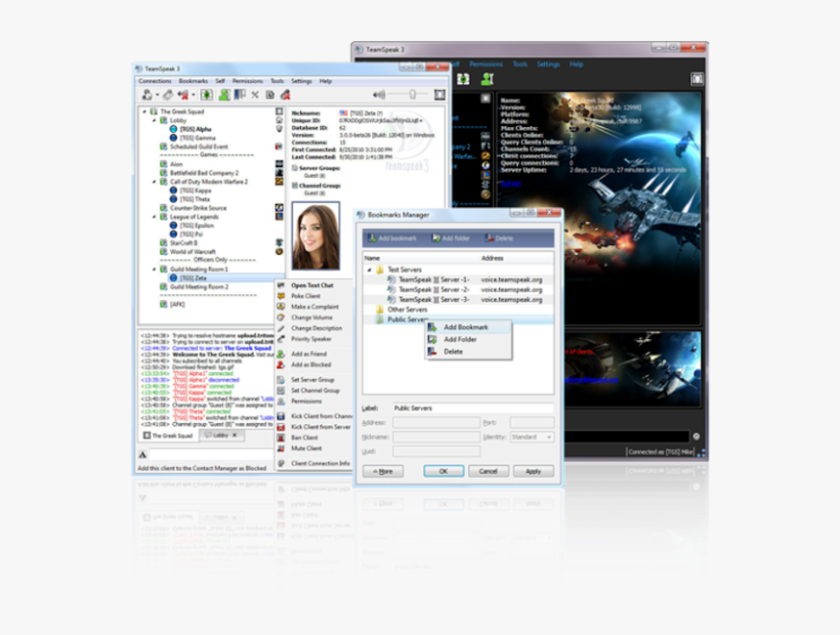The height and width of the screenshot is (635, 840).
Task: Click the text format A icon by chat input
Action: click(x=143, y=455)
